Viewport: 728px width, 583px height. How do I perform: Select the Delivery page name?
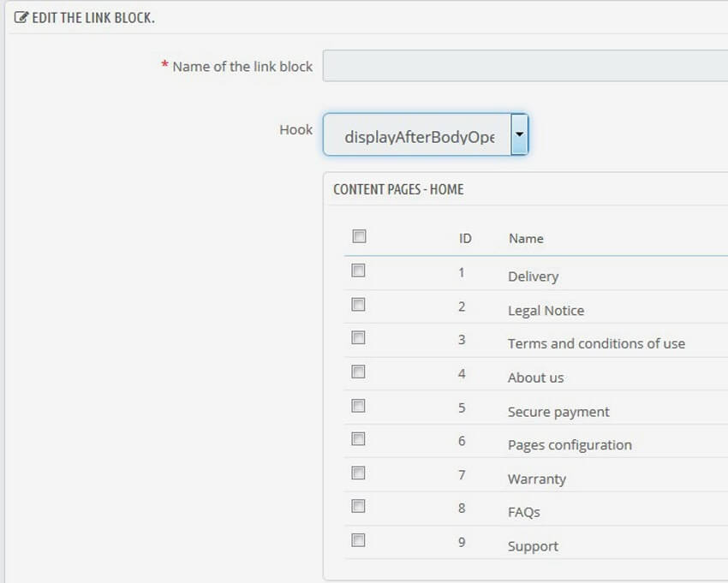coord(534,276)
